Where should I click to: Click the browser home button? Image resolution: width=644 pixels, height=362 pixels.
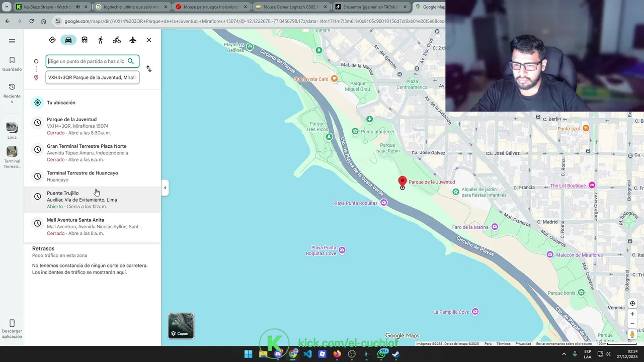click(x=43, y=21)
